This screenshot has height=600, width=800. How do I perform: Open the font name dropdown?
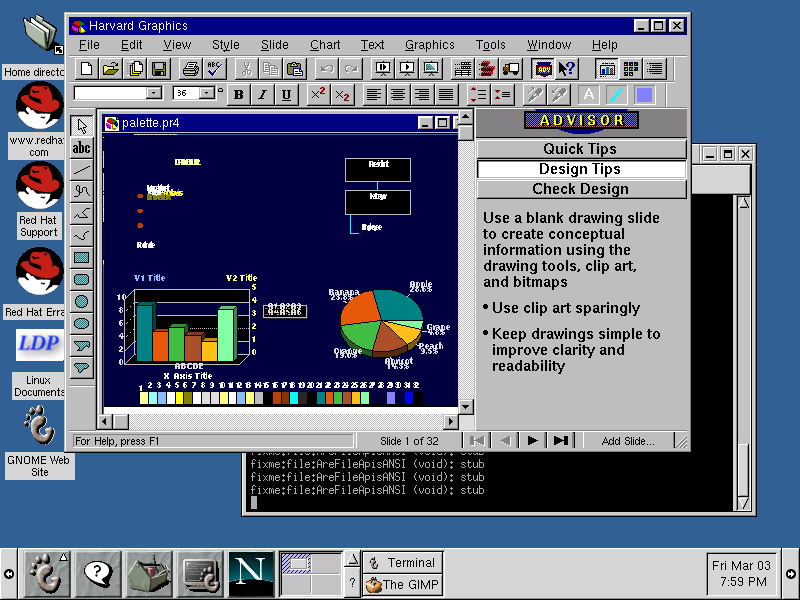153,93
